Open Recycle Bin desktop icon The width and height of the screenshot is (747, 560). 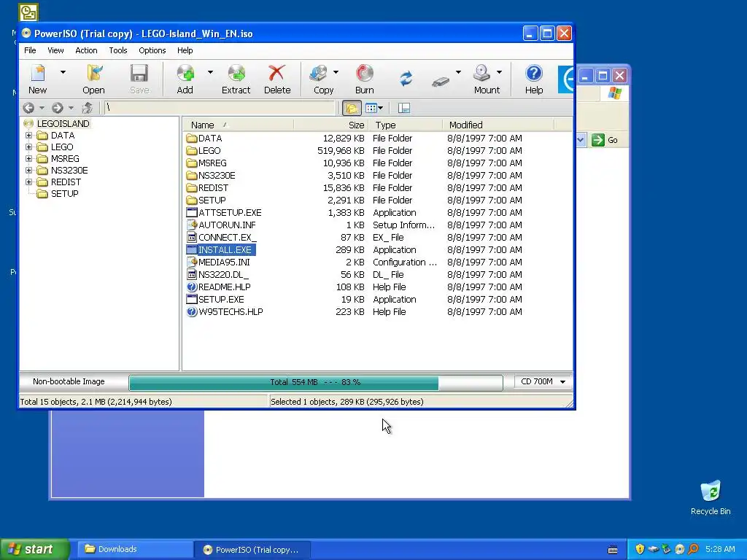coord(711,497)
